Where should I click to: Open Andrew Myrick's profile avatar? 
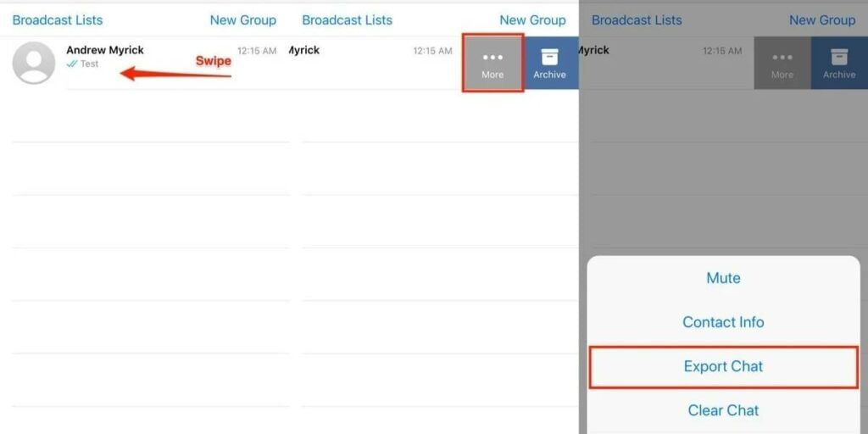click(x=34, y=63)
